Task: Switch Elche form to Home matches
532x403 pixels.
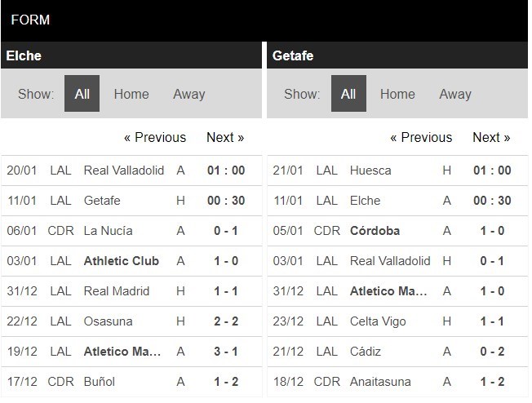Action: pos(131,94)
